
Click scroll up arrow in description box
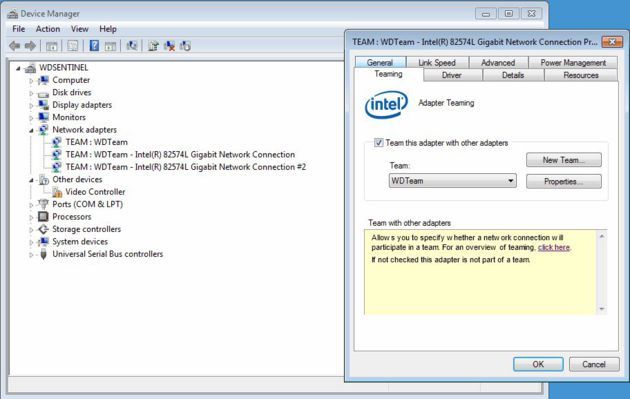pos(601,236)
